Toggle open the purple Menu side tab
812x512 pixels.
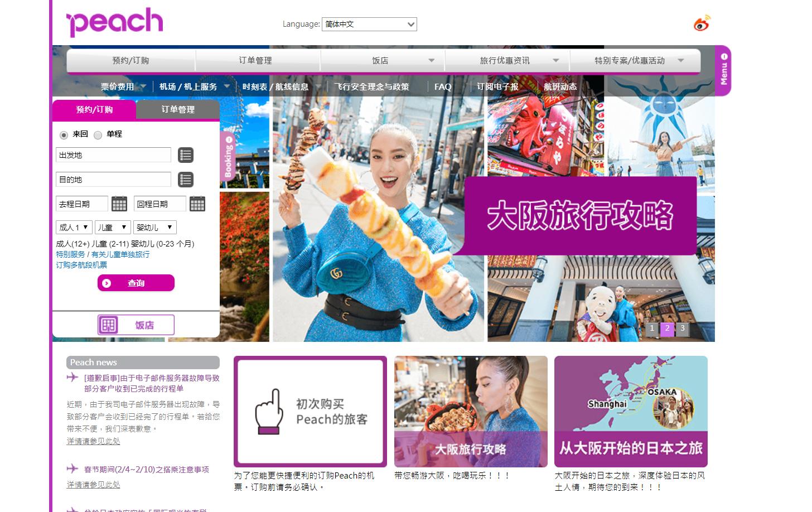(x=723, y=71)
